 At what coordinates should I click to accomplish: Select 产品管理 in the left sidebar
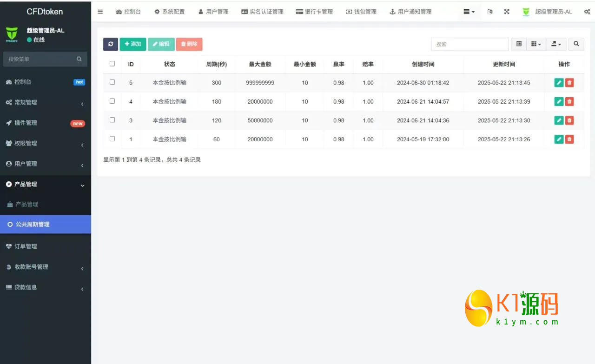[45, 184]
